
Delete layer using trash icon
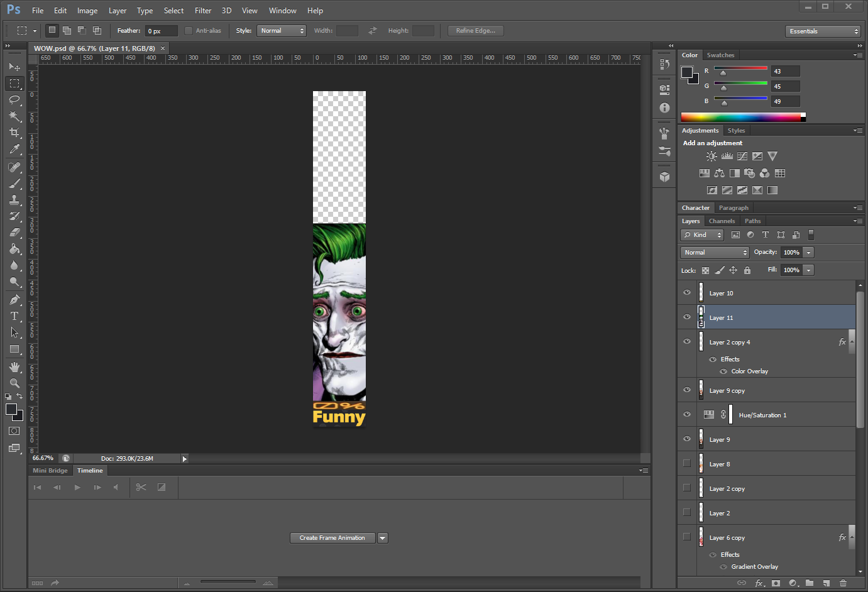tap(843, 583)
